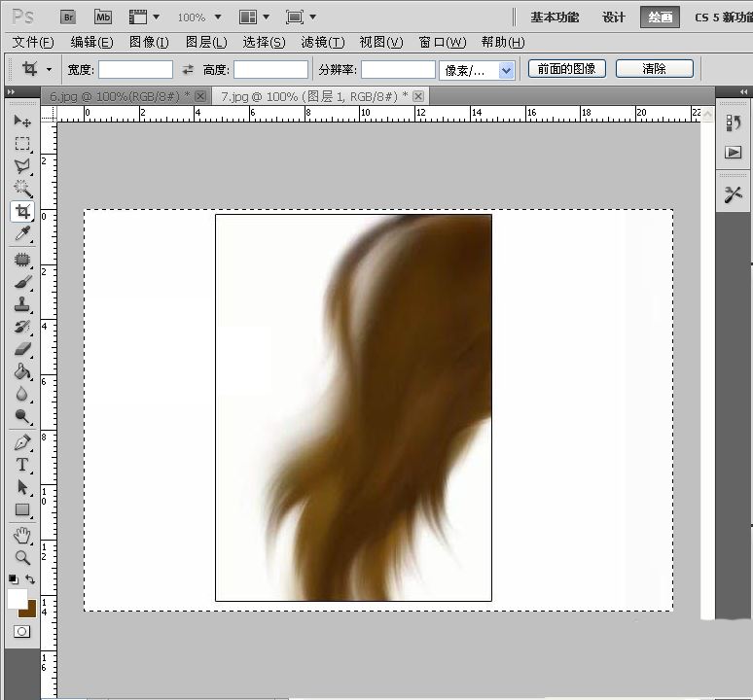Select the Clone Stamp tool

coord(22,303)
